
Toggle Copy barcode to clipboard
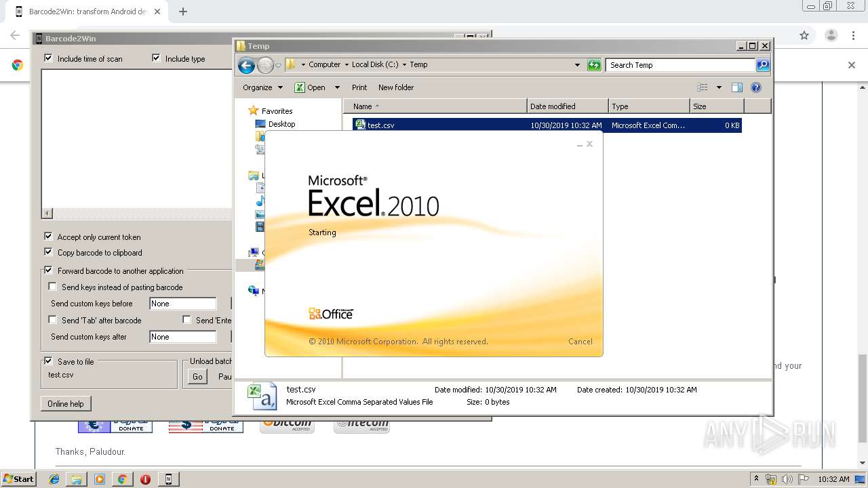coord(48,252)
